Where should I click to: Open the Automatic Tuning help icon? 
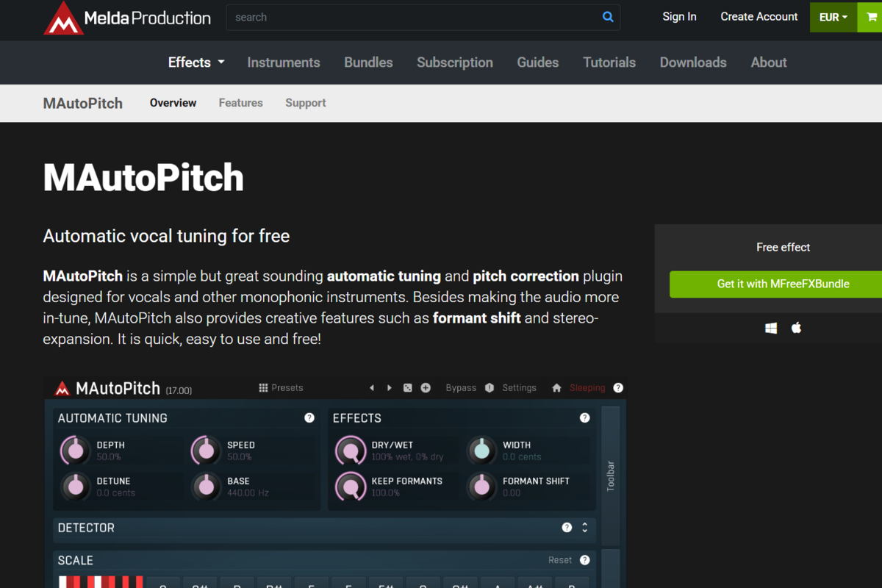click(x=309, y=417)
